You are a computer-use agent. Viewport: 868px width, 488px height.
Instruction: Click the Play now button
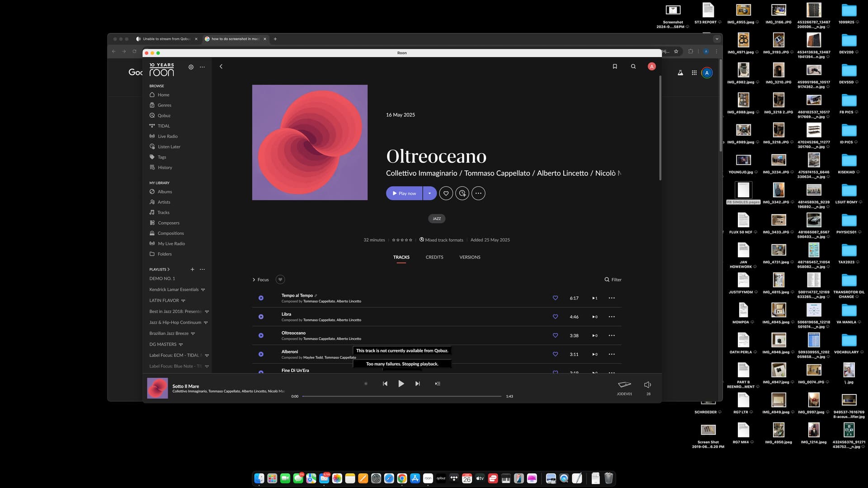pos(404,193)
